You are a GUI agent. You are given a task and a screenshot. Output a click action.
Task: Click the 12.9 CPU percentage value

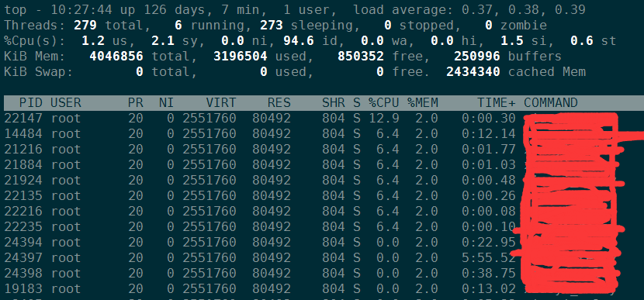(x=383, y=118)
